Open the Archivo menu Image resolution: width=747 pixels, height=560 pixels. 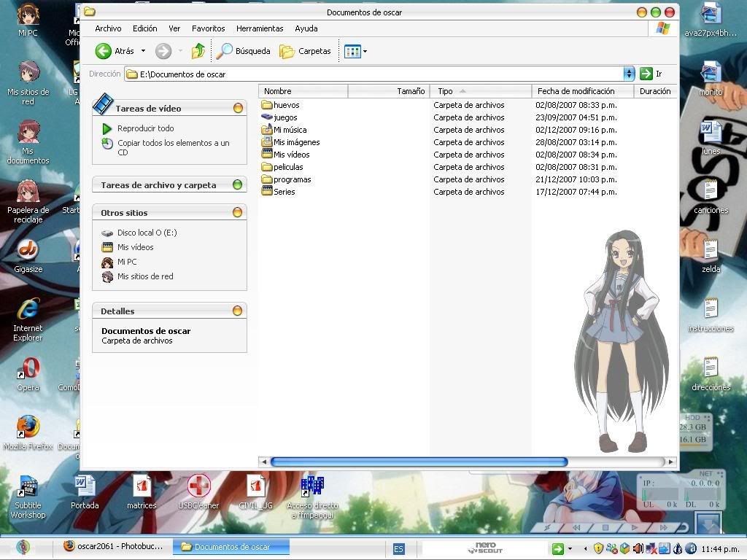(108, 28)
